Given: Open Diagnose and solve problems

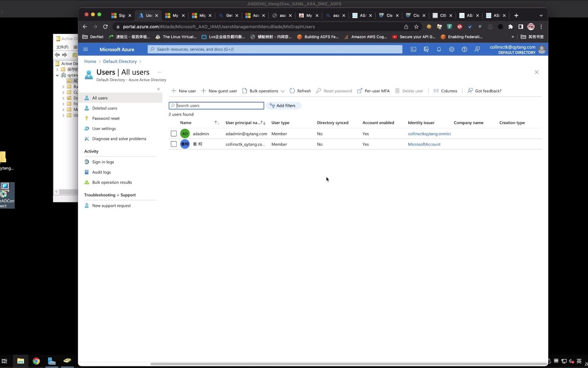Looking at the screenshot, I should [120, 139].
